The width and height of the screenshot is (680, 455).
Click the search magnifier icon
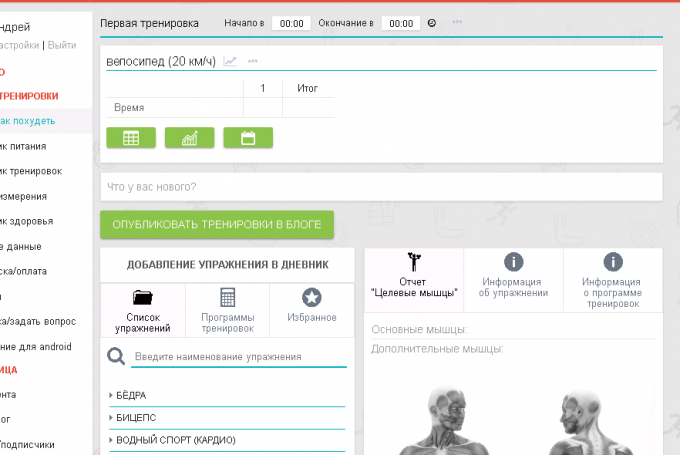click(117, 356)
